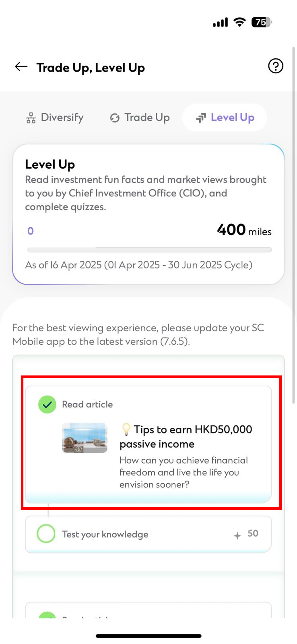The image size is (297, 644).
Task: Tap the Diversify hierarchy icon
Action: pos(31,118)
